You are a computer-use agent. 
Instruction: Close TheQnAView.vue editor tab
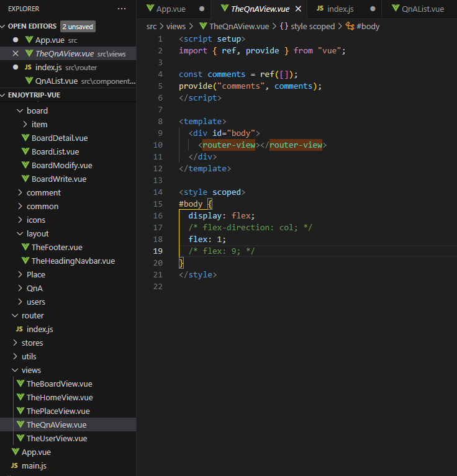point(299,9)
